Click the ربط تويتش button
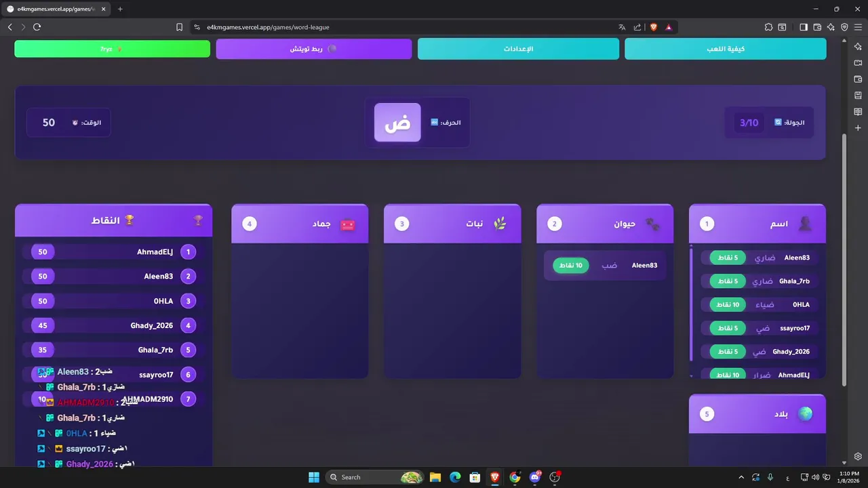 [x=314, y=49]
